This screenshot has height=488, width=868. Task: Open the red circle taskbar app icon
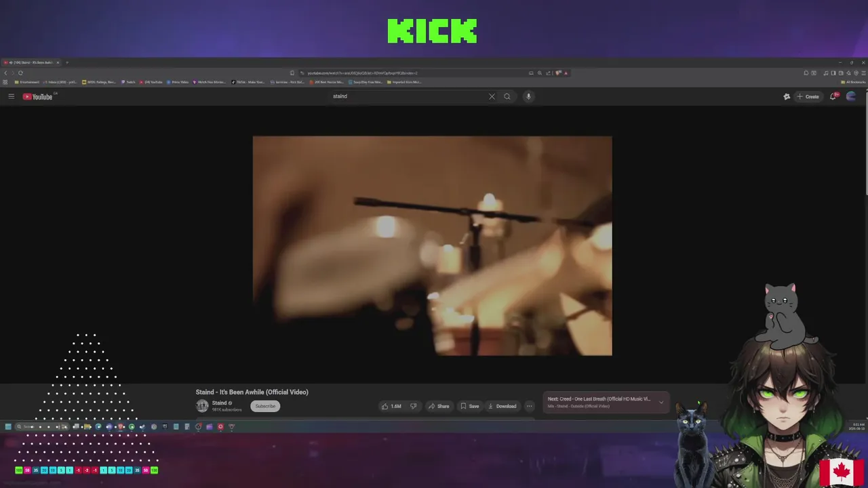click(x=220, y=427)
